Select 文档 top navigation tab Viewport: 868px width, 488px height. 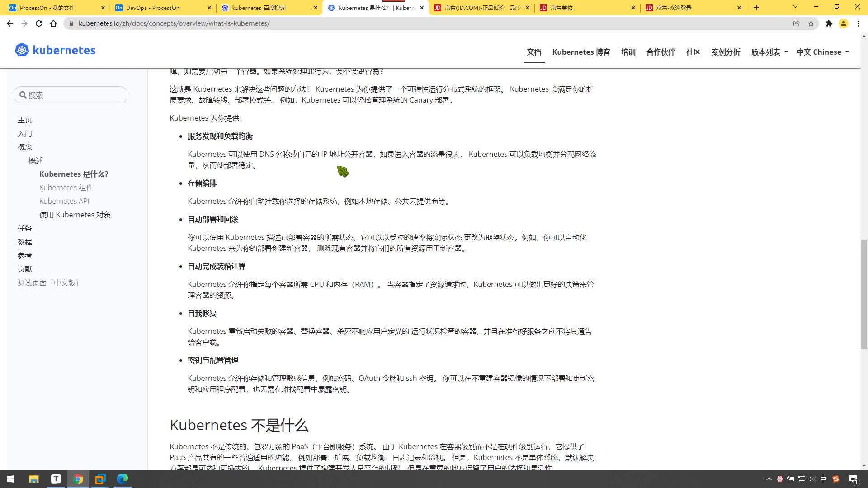click(533, 52)
